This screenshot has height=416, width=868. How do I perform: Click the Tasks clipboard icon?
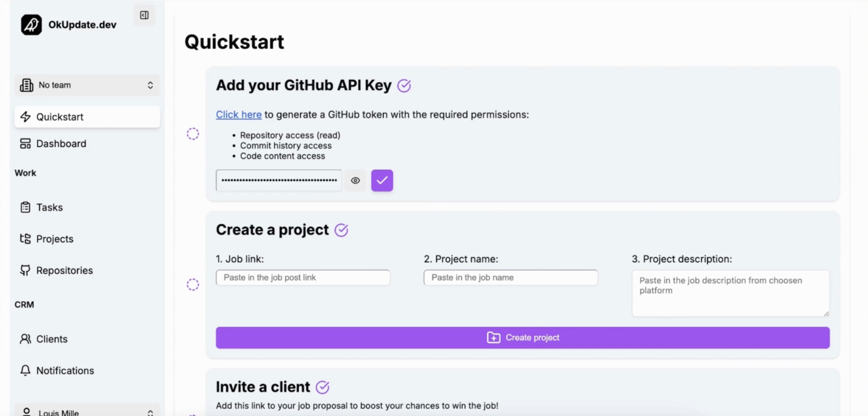25,207
